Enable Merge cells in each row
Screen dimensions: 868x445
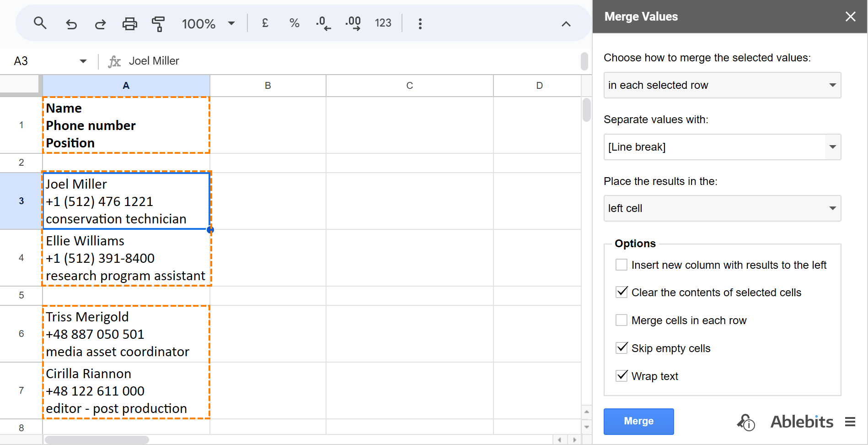point(621,320)
